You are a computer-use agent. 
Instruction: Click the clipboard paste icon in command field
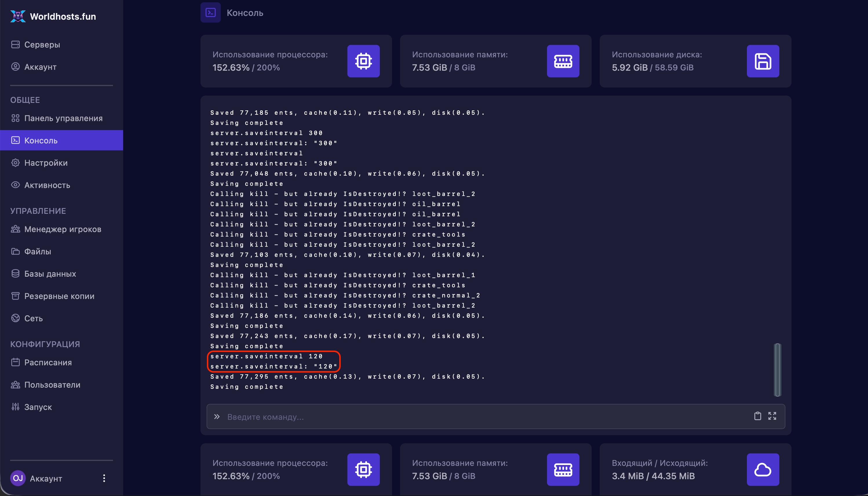(757, 416)
